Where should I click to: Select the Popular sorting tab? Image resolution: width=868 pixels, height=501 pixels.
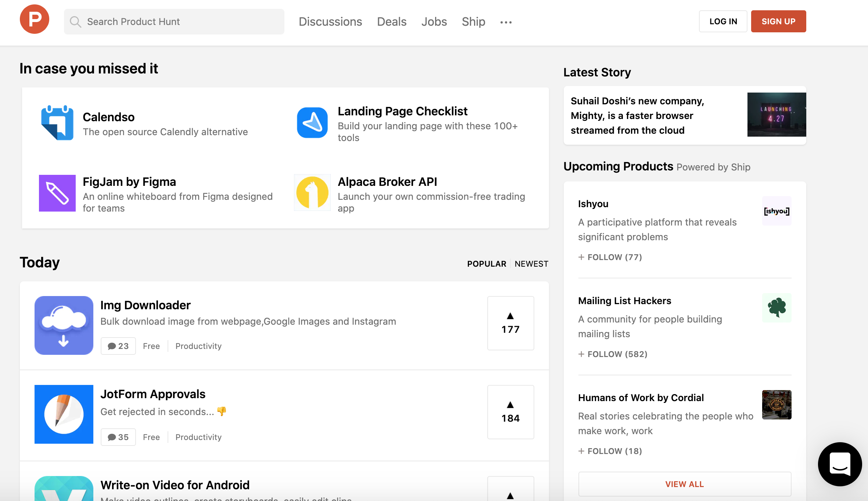coord(487,264)
